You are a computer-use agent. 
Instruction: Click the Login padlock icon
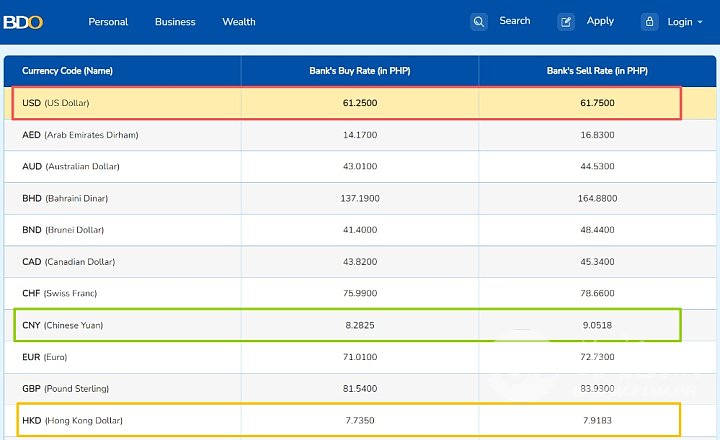point(649,21)
